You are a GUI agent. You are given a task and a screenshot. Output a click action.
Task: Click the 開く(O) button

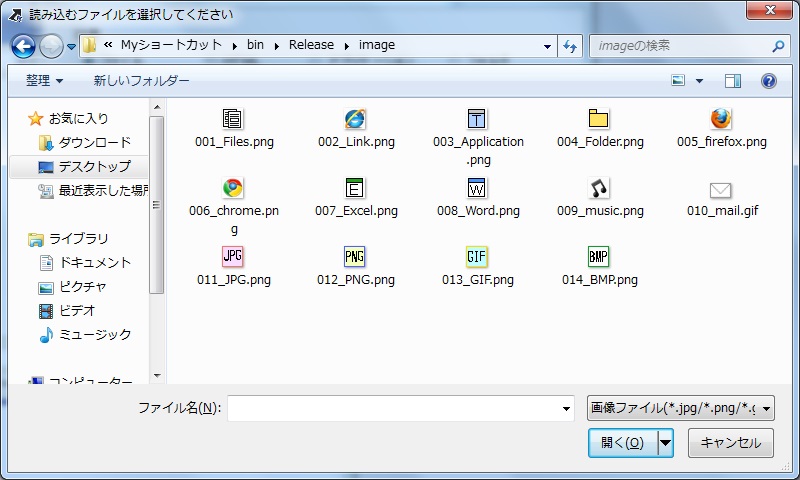click(x=623, y=443)
